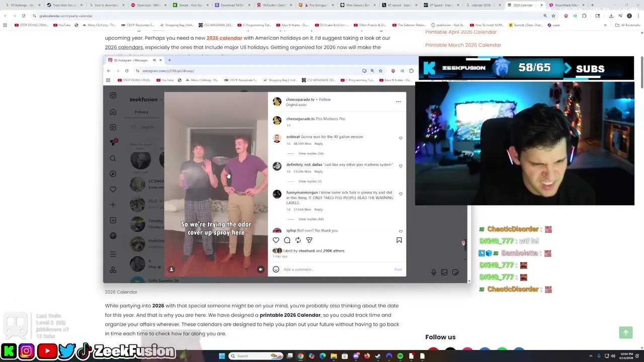Open the sticker icon in the message composer
The width and height of the screenshot is (644, 362).
455,273
